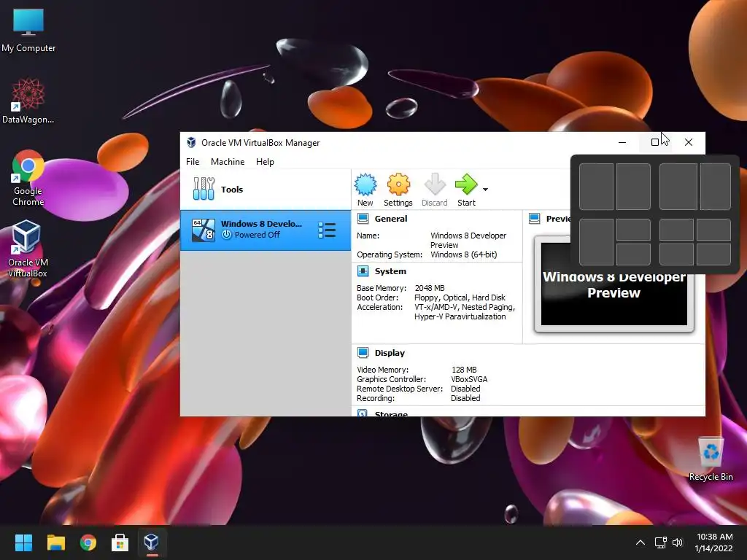Click the General section icon
747x560 pixels.
(363, 219)
